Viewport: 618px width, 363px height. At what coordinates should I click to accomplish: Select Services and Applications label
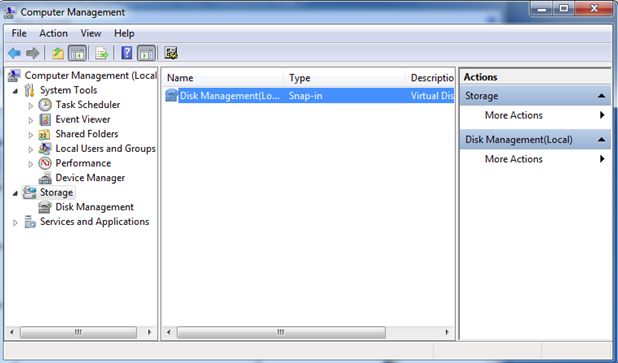pos(95,222)
